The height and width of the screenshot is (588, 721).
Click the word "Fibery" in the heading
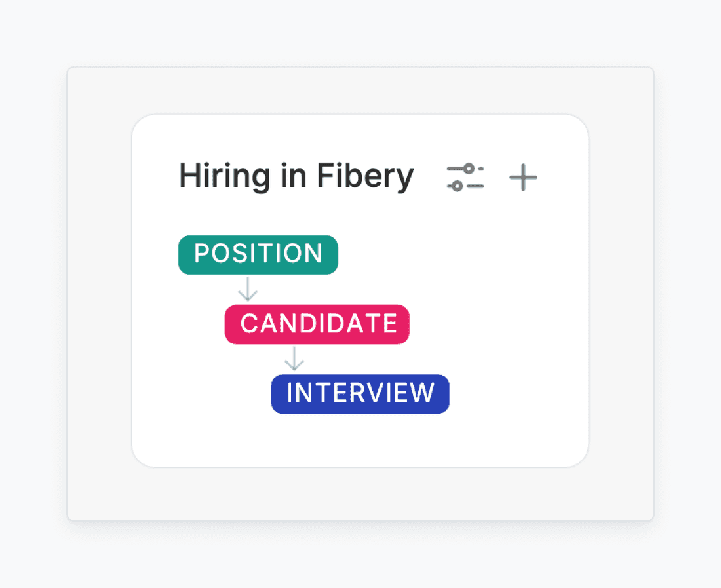(x=365, y=177)
